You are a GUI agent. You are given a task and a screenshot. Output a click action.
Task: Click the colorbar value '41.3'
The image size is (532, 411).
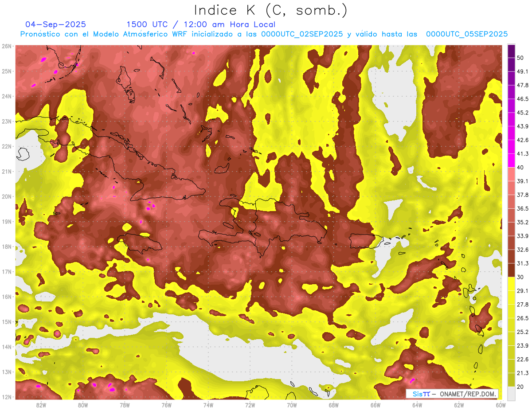click(x=522, y=154)
